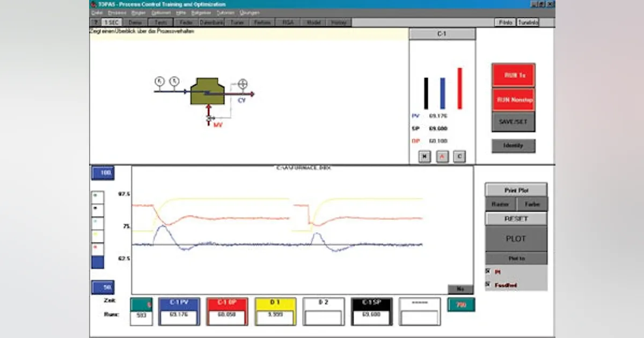Open the Regler menu
644x338 pixels.
(138, 12)
